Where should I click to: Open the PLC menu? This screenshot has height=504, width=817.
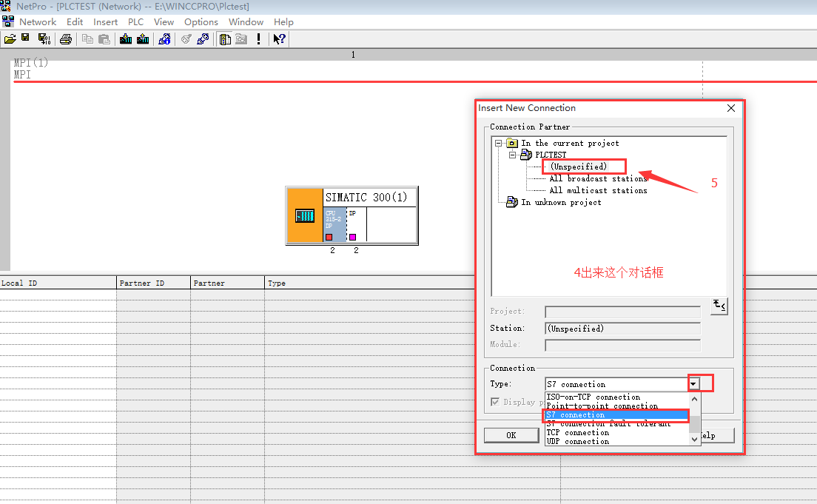click(x=135, y=22)
